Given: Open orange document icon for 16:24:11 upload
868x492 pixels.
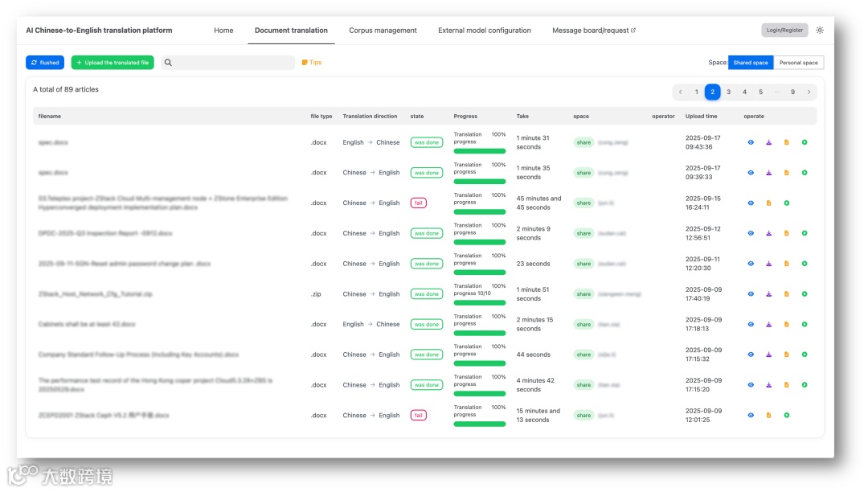Looking at the screenshot, I should [769, 203].
